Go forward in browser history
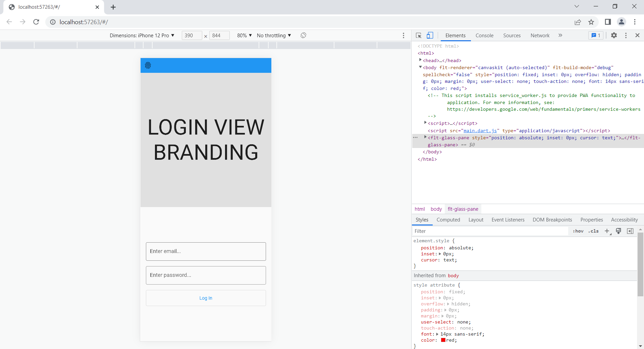The height and width of the screenshot is (349, 644). click(x=22, y=22)
